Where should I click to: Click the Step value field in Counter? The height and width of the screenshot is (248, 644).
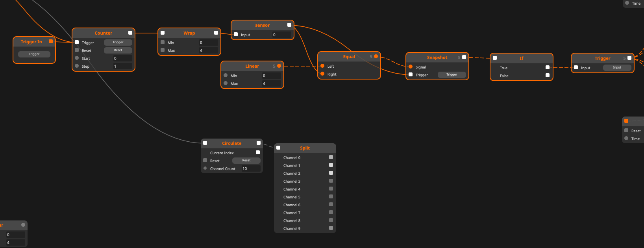pos(122,67)
